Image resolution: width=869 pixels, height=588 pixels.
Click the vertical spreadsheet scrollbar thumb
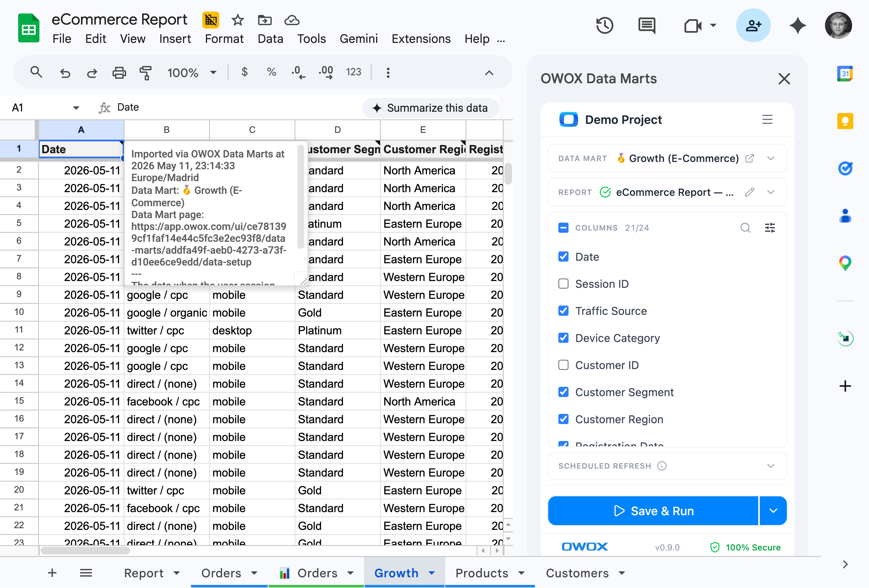[508, 174]
